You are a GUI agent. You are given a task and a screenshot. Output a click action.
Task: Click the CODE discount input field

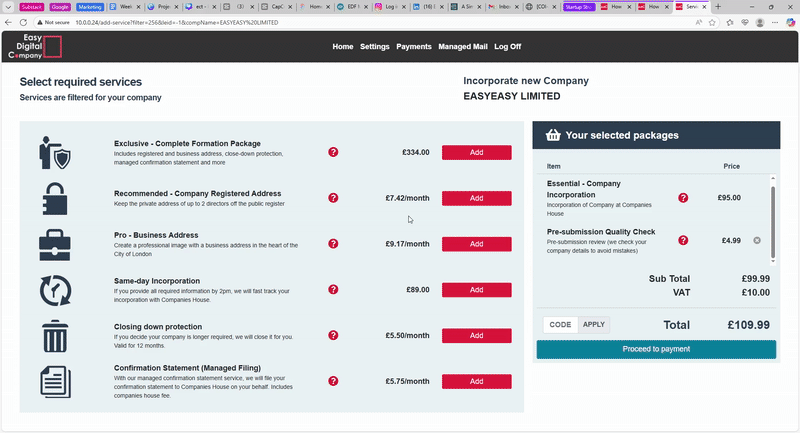(x=560, y=324)
